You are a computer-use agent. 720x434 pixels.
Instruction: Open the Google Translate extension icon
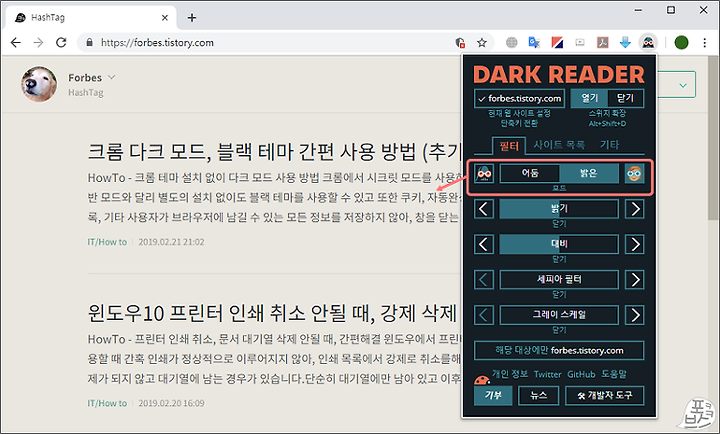534,43
